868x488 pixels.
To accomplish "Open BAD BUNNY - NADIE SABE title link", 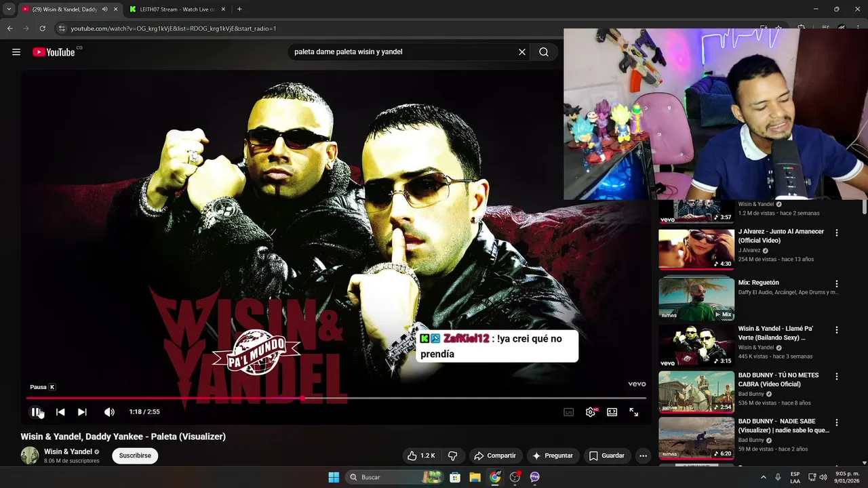I will pos(784,426).
